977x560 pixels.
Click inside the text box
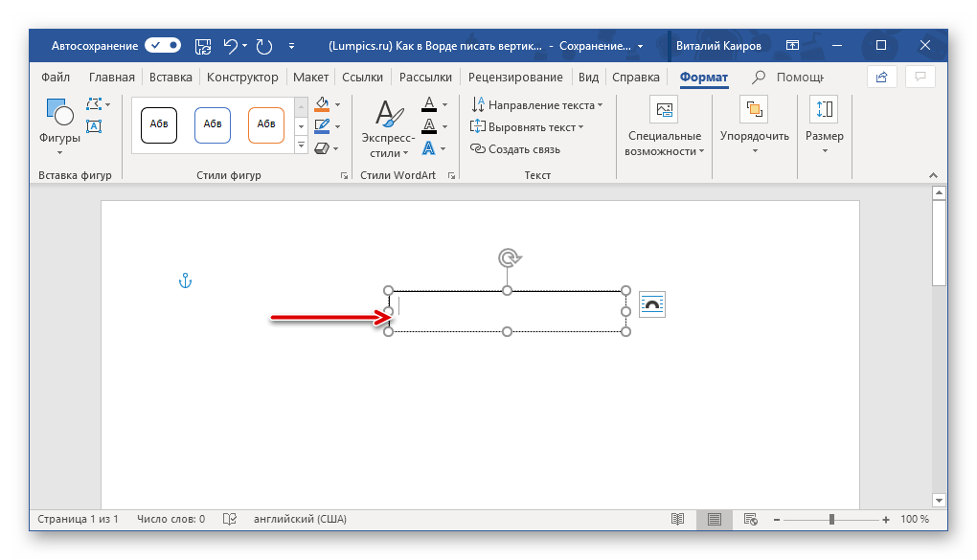click(x=508, y=311)
